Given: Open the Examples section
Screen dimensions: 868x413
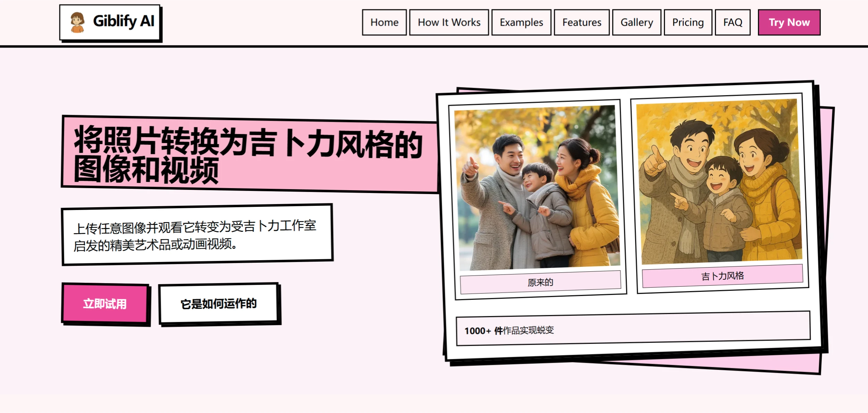Looking at the screenshot, I should (x=521, y=22).
